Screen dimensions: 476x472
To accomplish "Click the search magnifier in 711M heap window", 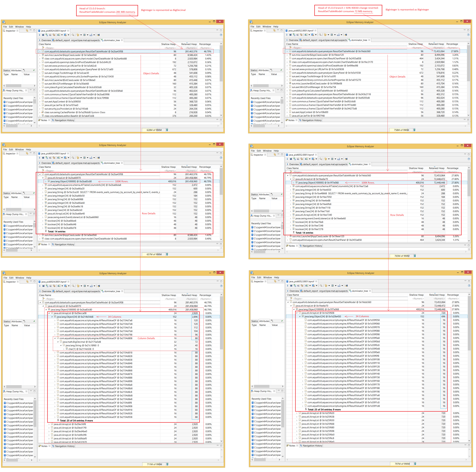I will click(73, 286).
